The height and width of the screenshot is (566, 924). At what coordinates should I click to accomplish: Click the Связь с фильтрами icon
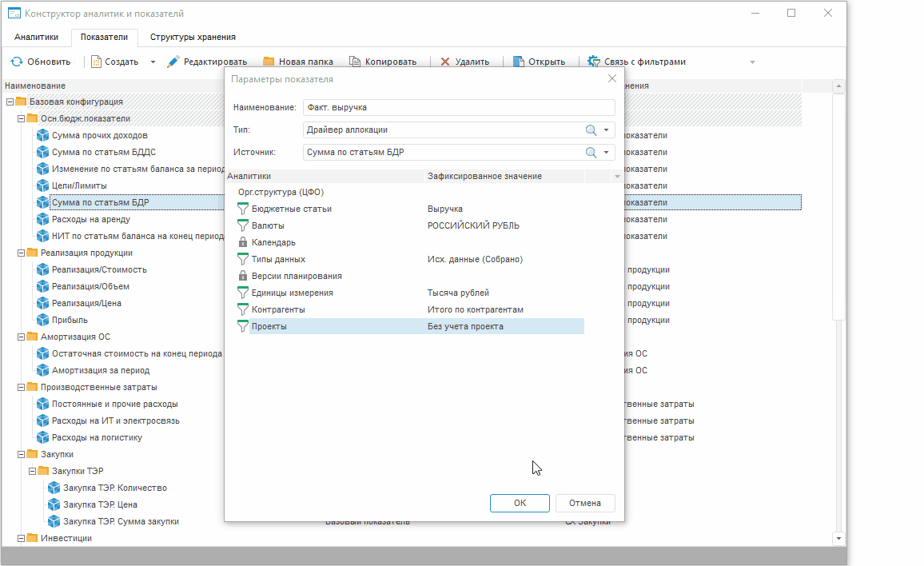click(x=594, y=62)
